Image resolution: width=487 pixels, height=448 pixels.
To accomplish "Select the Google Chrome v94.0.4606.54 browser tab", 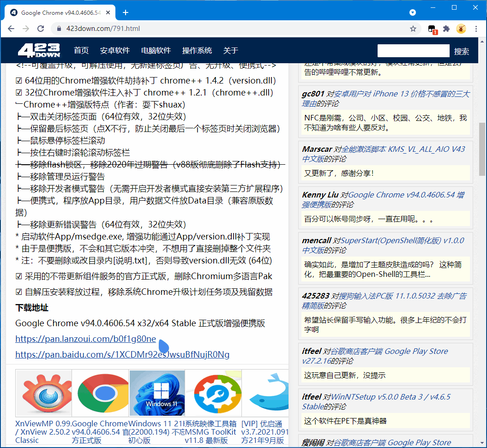I will (60, 12).
